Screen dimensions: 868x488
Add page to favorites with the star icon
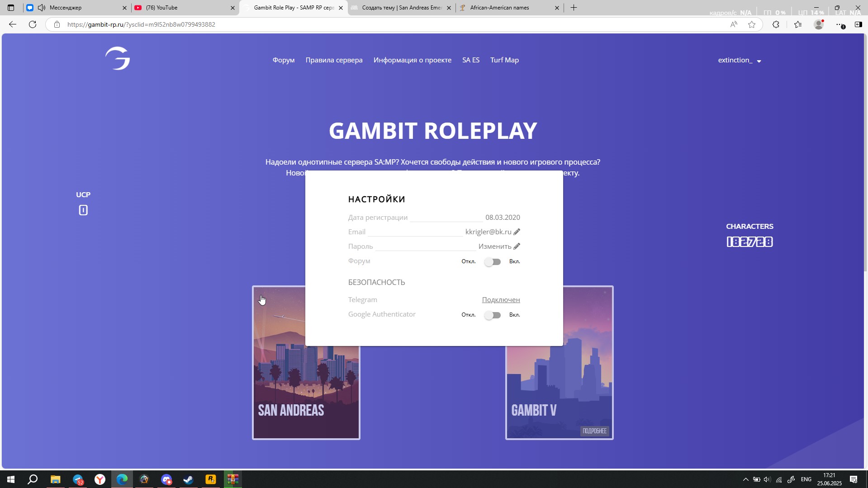(752, 24)
